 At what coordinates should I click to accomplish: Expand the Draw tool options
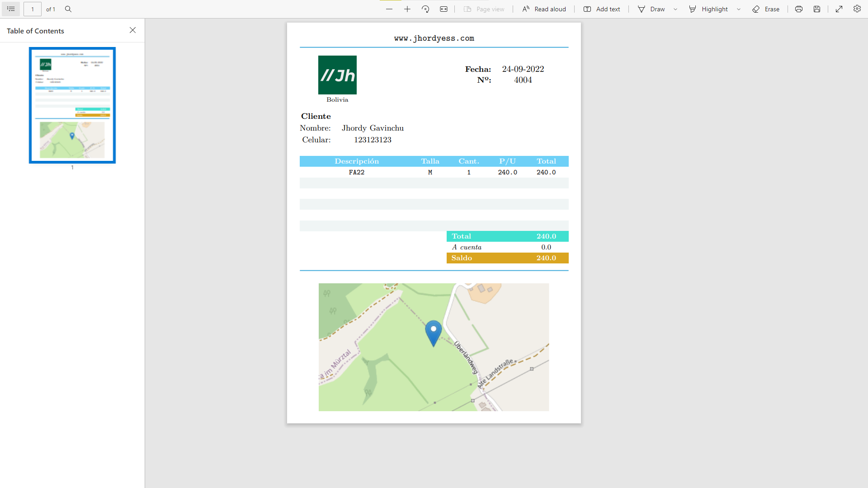click(x=675, y=9)
